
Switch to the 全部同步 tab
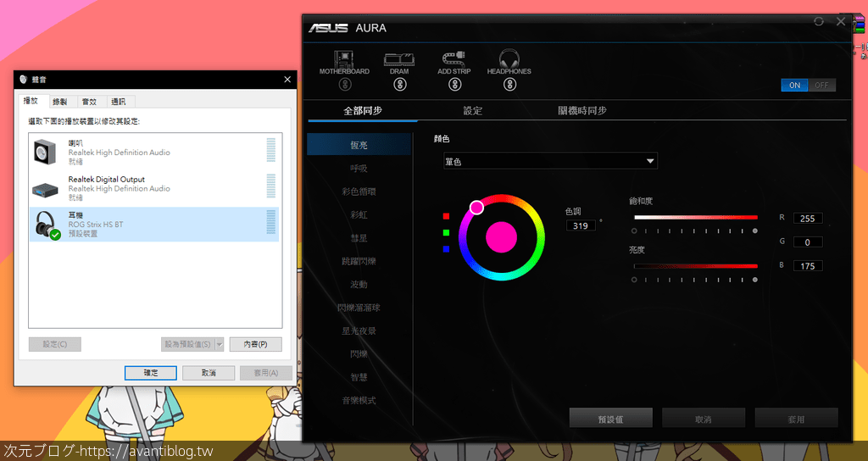coord(363,111)
